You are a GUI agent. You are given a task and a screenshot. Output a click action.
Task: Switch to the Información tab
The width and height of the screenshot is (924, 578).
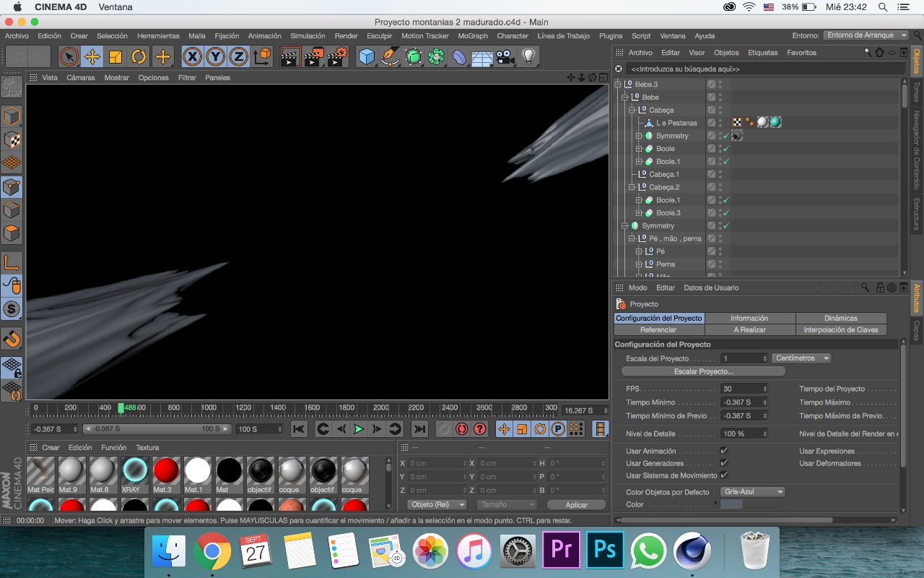pos(749,318)
